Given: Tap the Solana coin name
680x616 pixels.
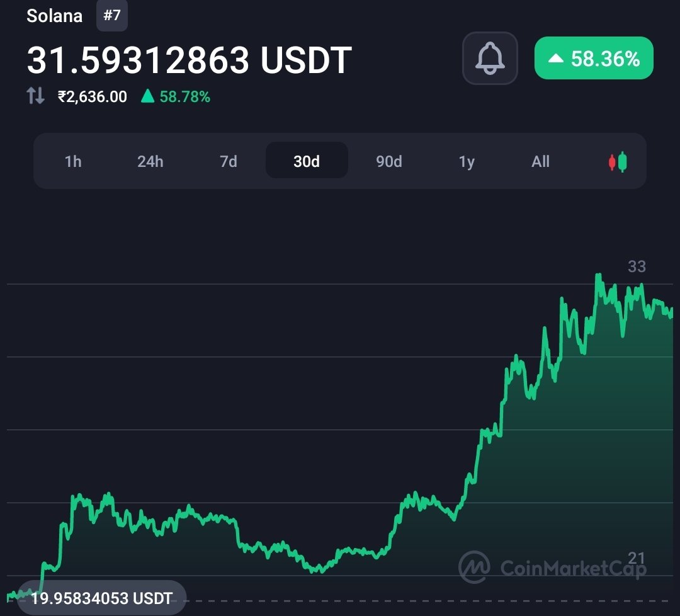Looking at the screenshot, I should click(54, 16).
